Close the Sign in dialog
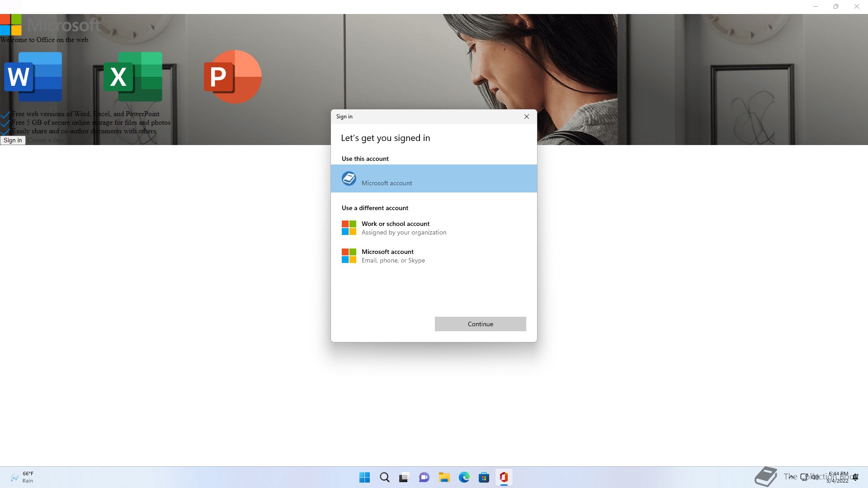 point(526,117)
